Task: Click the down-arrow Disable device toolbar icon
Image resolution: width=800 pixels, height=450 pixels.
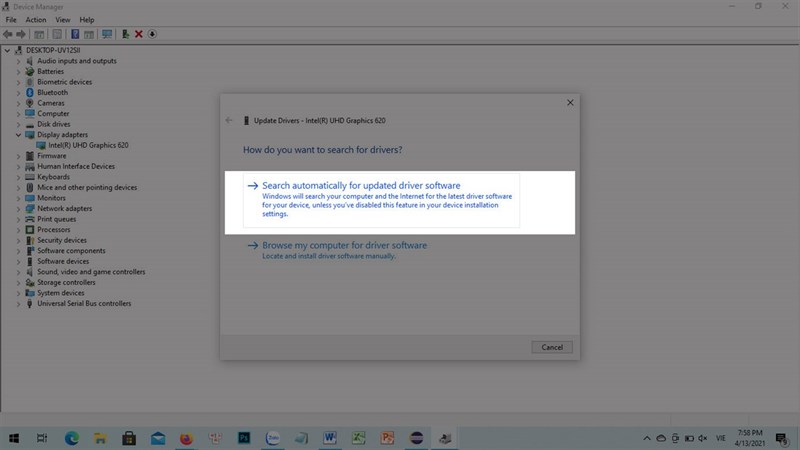Action: point(152,34)
